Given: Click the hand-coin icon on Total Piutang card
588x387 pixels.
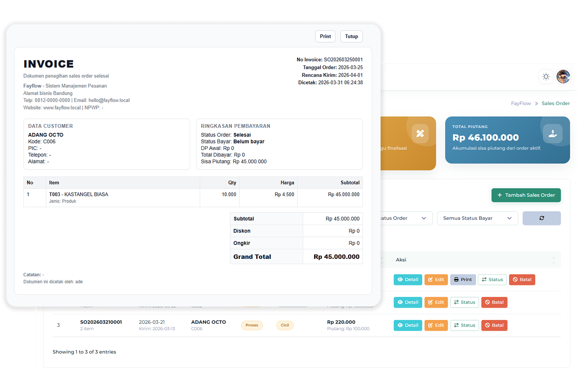Looking at the screenshot, I should [553, 134].
